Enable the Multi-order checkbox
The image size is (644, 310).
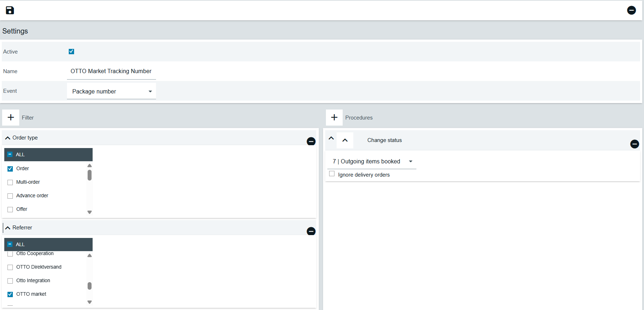click(10, 182)
